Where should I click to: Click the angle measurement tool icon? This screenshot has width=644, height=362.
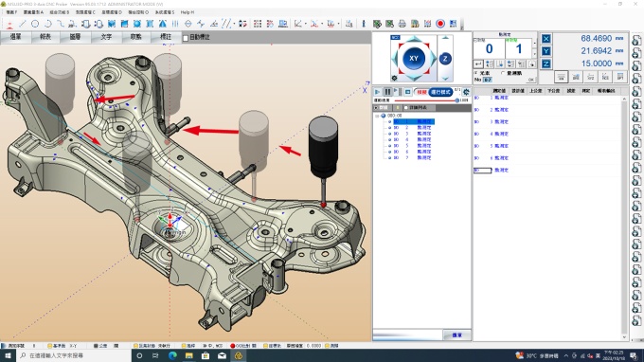pos(214,24)
